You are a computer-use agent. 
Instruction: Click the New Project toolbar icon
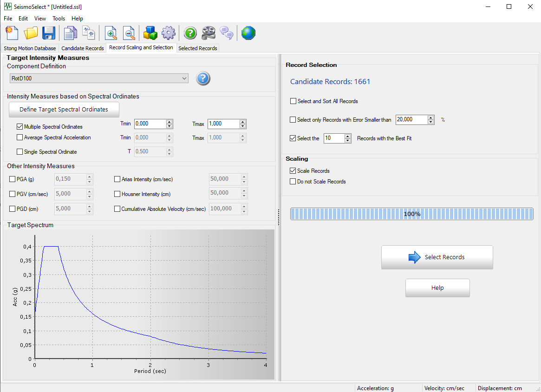coord(12,33)
